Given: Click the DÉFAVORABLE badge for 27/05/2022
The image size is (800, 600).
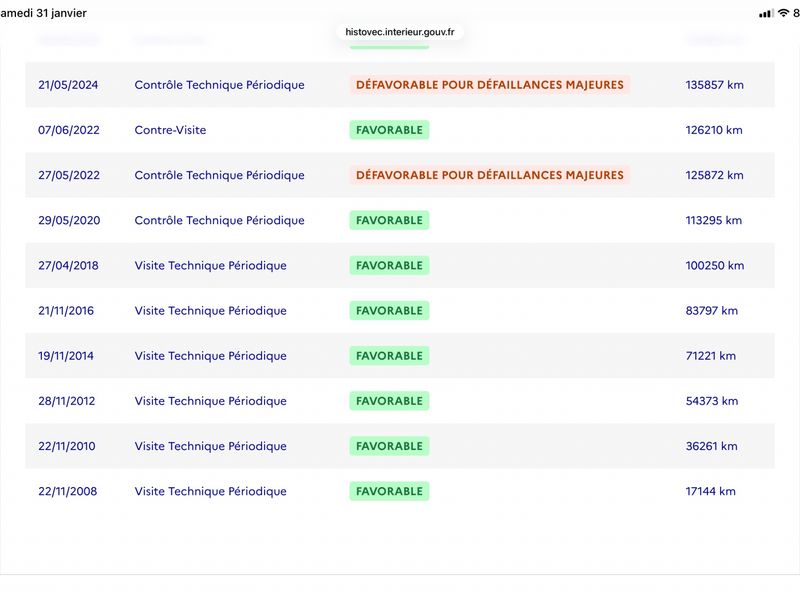Looking at the screenshot, I should point(489,175).
